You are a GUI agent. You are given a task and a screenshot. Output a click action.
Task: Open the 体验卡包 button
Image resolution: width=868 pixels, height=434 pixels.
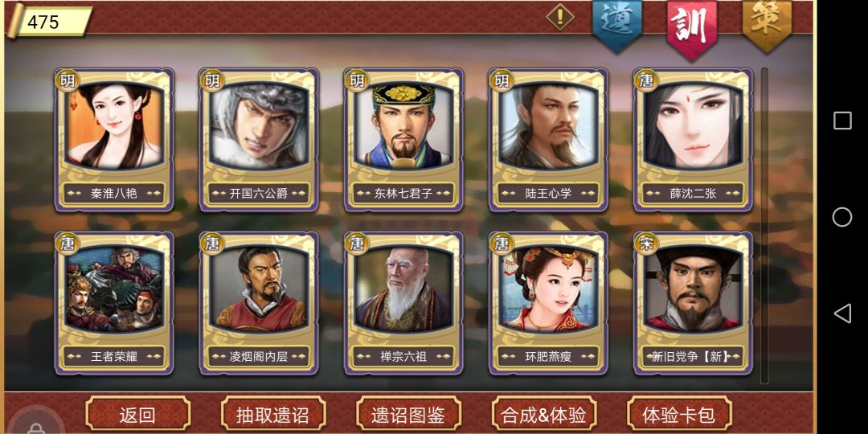coord(678,414)
